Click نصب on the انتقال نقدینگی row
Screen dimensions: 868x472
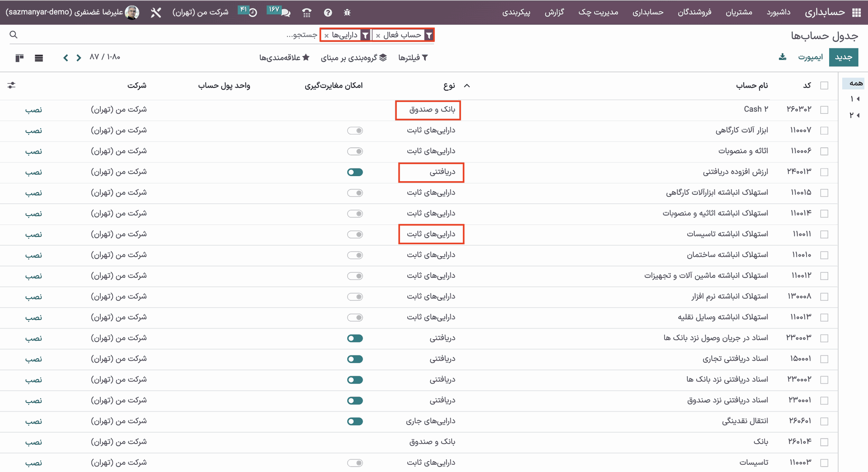34,421
